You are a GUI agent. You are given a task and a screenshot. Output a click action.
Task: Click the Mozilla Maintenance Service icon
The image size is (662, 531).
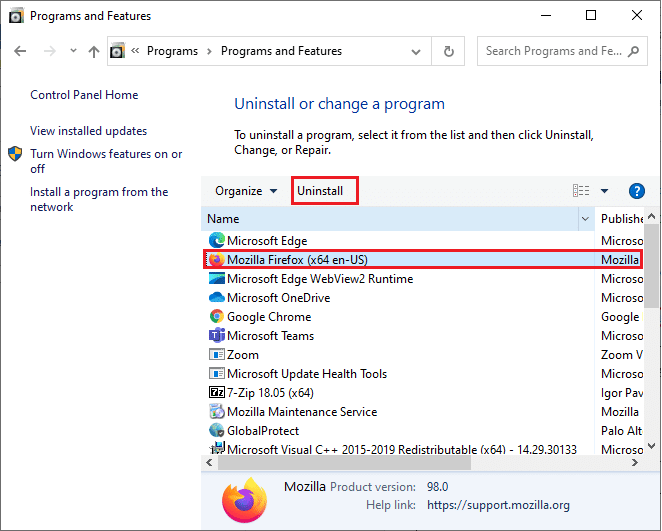217,411
